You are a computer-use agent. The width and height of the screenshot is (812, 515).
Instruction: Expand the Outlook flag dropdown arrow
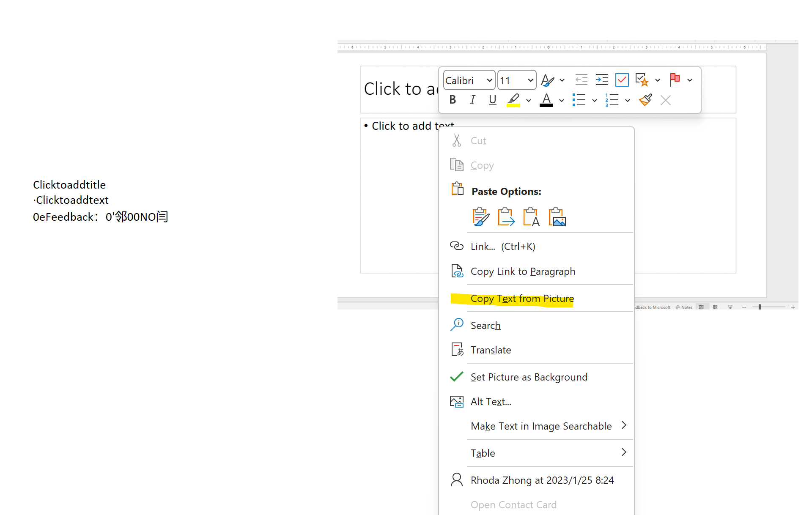[x=690, y=80]
